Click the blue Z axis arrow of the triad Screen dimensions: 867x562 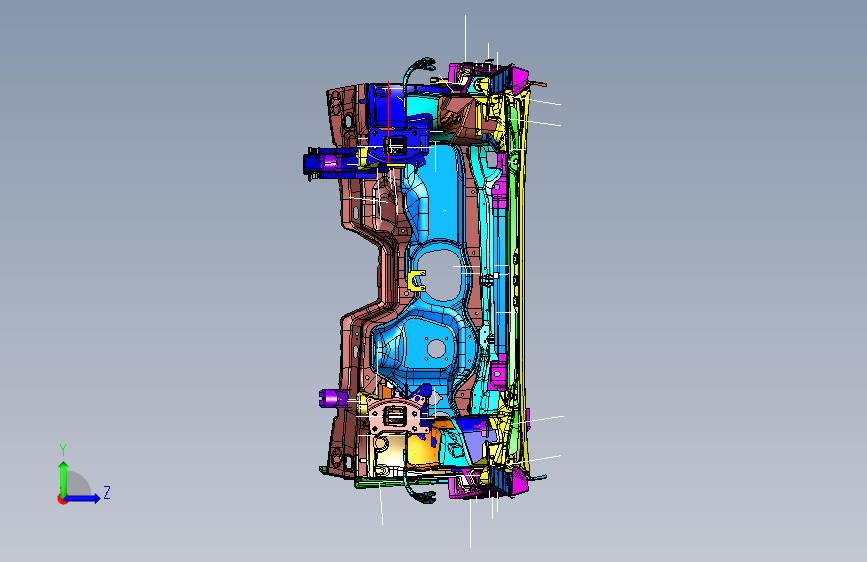click(x=83, y=498)
